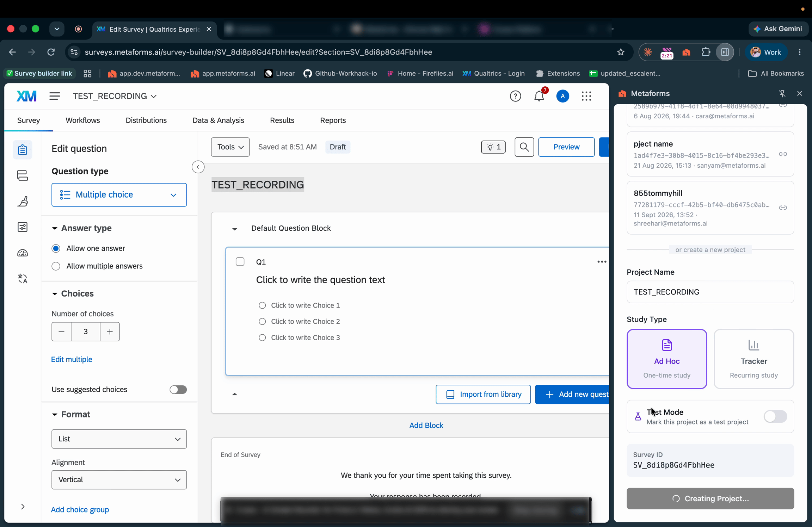Open the TEST_RECORDING project name dropdown
The image size is (812, 527).
pyautogui.click(x=115, y=96)
